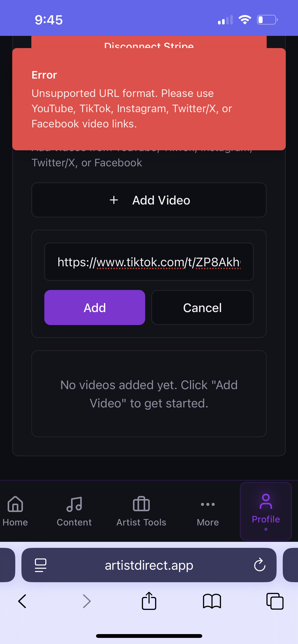Tap the artistdirect.app address bar
Viewport: 298px width, 644px height.
tap(149, 565)
